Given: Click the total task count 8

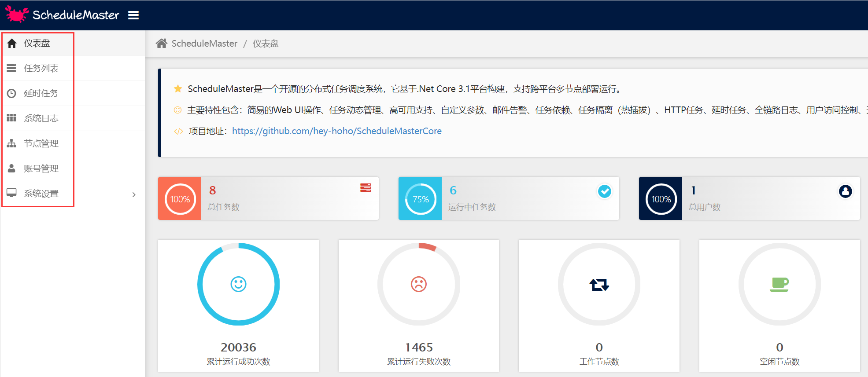Looking at the screenshot, I should [x=213, y=190].
